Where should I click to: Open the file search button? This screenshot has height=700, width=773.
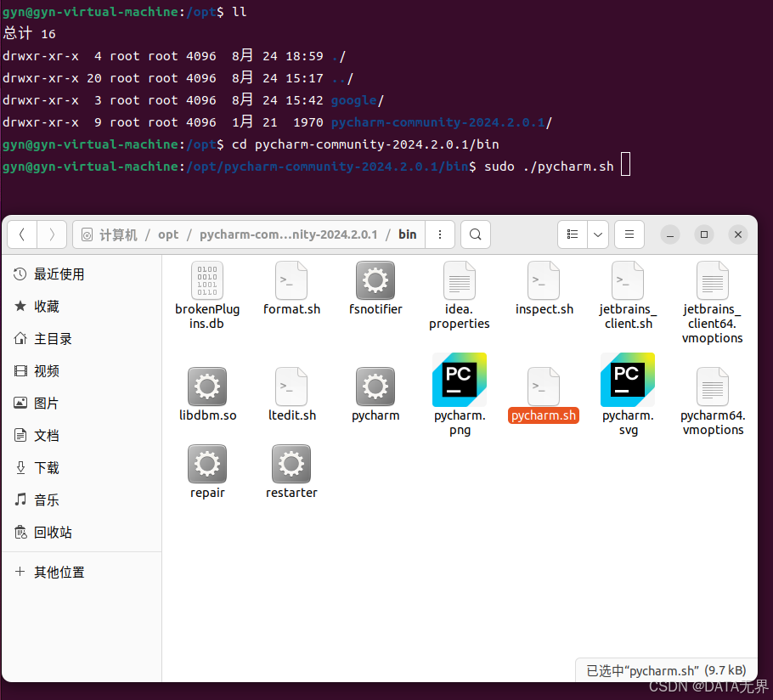475,234
